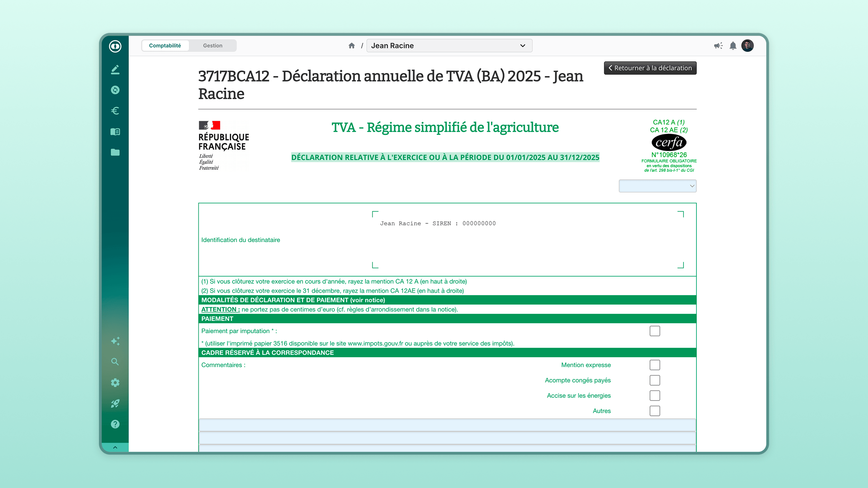Image resolution: width=868 pixels, height=488 pixels.
Task: Select the Écritures pencil icon in sidebar
Action: click(x=115, y=69)
